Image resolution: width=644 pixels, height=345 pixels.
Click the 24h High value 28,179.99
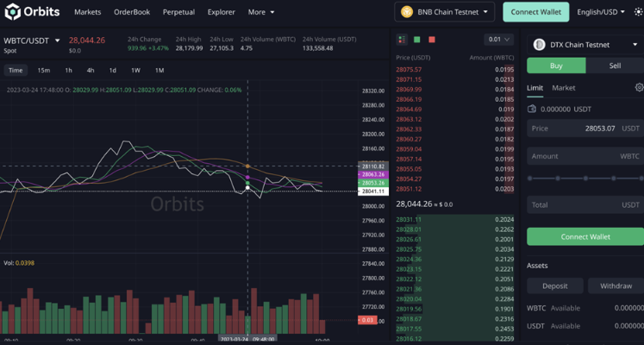189,48
